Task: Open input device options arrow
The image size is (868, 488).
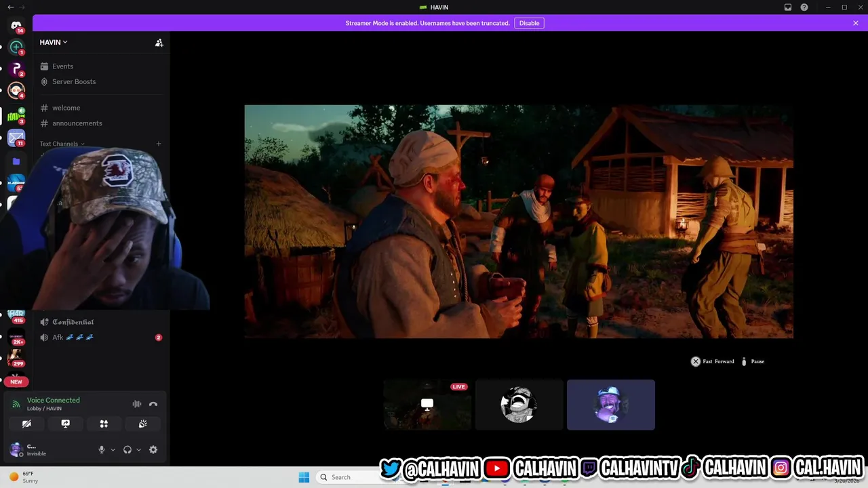Action: tap(113, 449)
